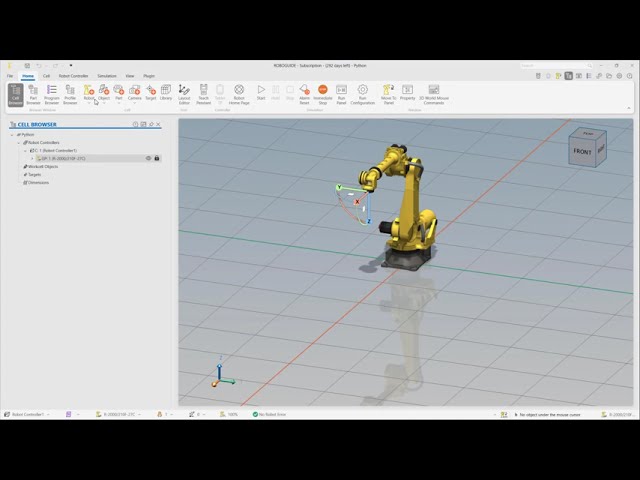Image resolution: width=640 pixels, height=480 pixels.
Task: Expand the Camera button dropdown arrow
Action: tap(135, 103)
